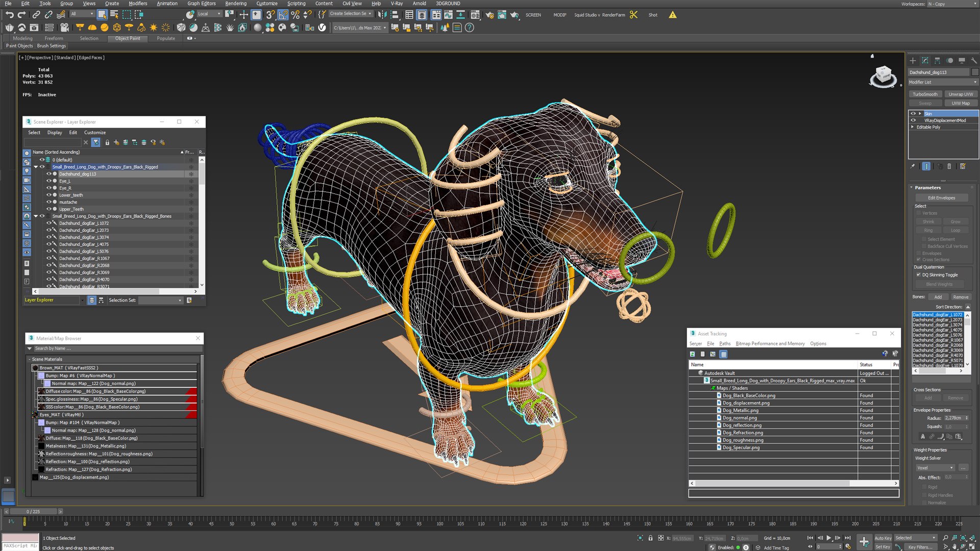Open the Utilities wrench panel tab
Viewport: 980px width, 551px height.
974,60
